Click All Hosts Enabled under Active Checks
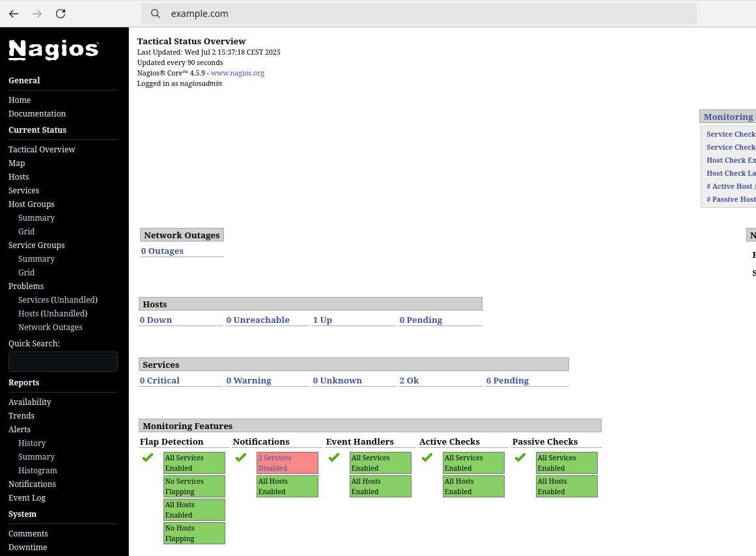 tap(473, 486)
